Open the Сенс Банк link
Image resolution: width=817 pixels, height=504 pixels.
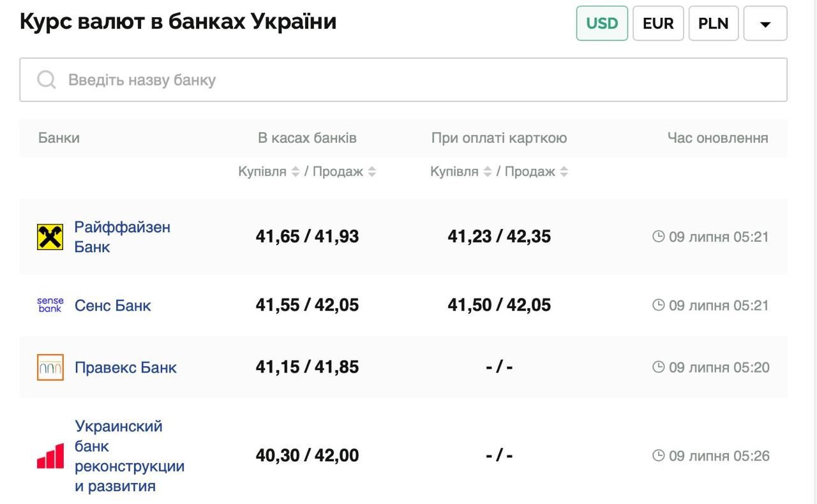point(112,306)
